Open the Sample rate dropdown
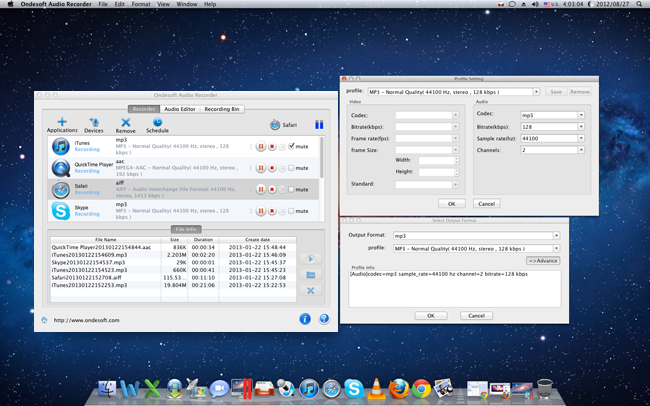 pyautogui.click(x=581, y=139)
